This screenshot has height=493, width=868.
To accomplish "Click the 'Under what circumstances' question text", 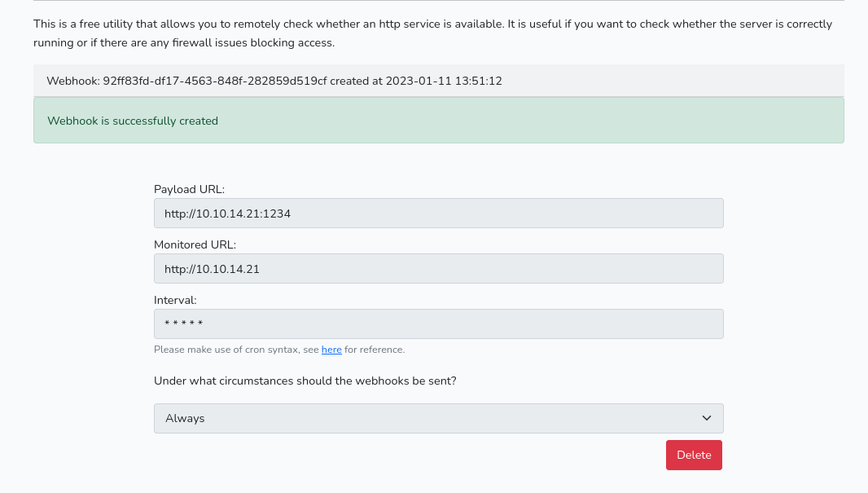I will [305, 381].
